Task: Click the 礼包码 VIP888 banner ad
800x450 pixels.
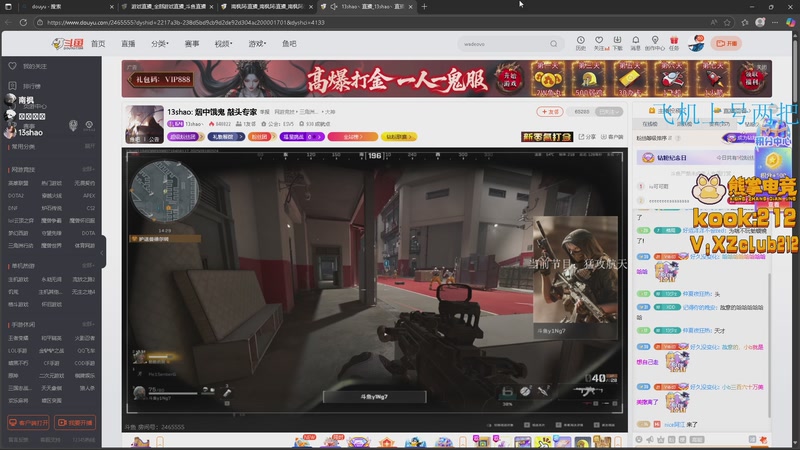Action: [161, 79]
